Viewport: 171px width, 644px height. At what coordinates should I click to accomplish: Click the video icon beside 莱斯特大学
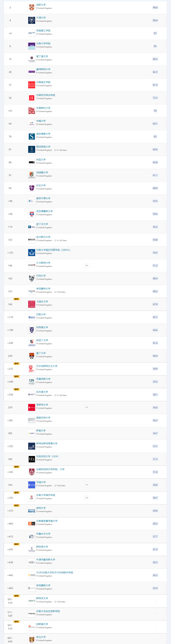coord(86,408)
